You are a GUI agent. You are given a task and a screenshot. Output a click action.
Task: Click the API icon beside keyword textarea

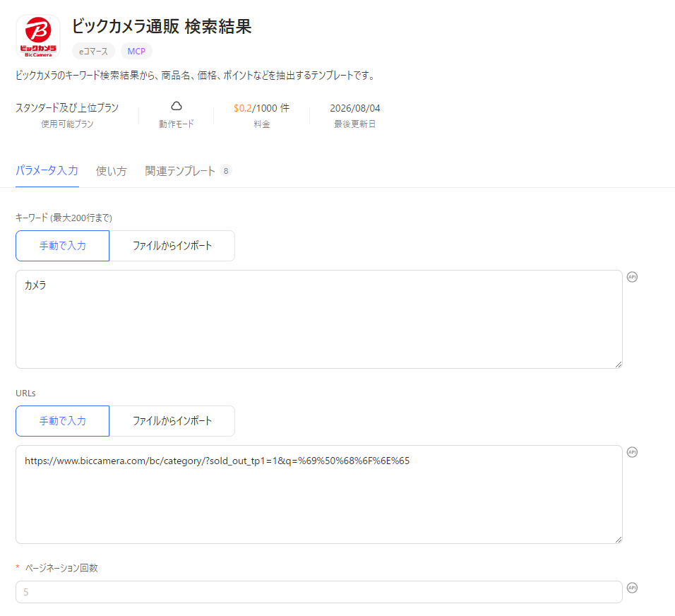(x=632, y=277)
